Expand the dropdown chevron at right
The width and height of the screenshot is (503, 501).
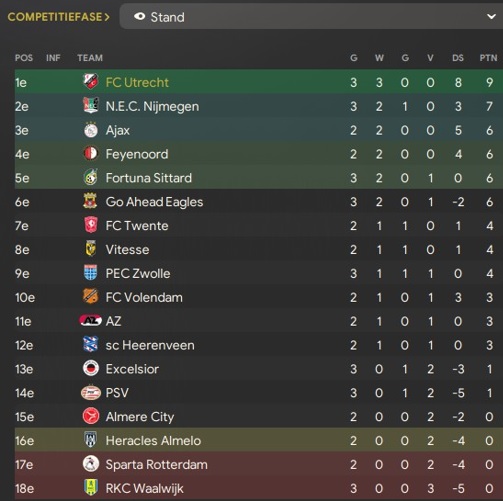click(x=491, y=16)
